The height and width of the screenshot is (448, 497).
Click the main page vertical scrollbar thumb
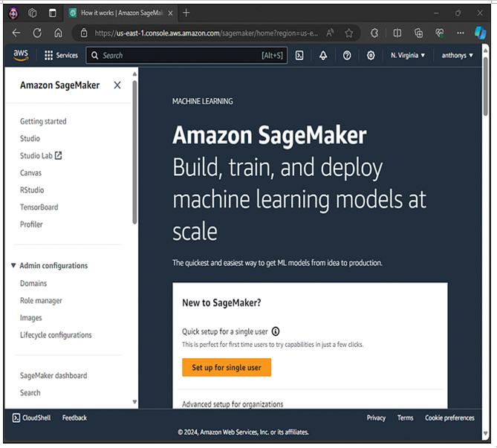click(x=485, y=86)
